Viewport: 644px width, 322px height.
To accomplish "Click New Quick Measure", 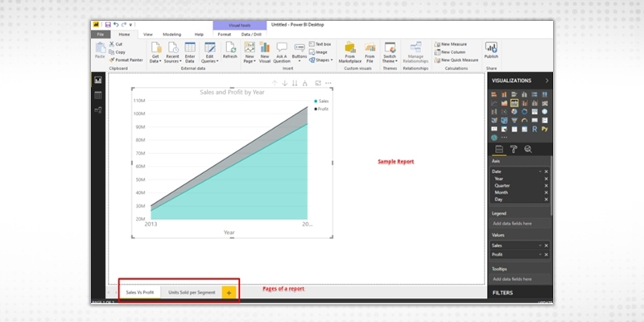I will pyautogui.click(x=456, y=60).
